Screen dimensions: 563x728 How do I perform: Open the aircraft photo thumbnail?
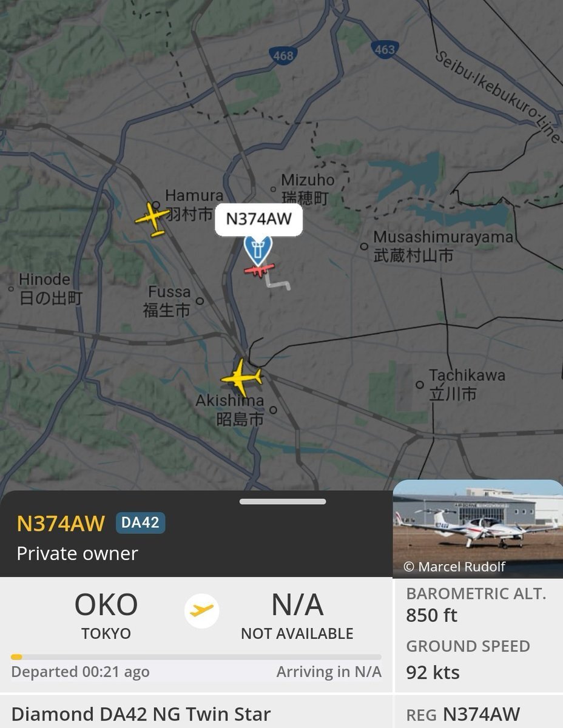pyautogui.click(x=478, y=528)
